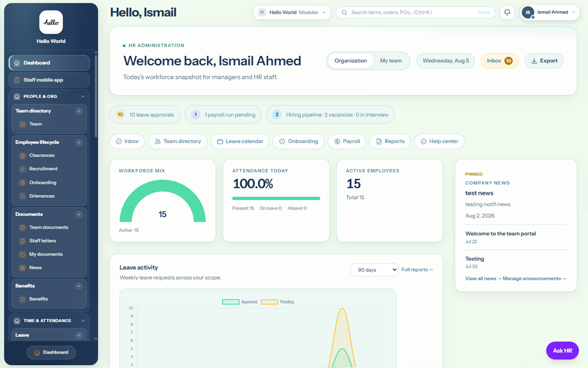Open Team directory quick link

(x=178, y=142)
